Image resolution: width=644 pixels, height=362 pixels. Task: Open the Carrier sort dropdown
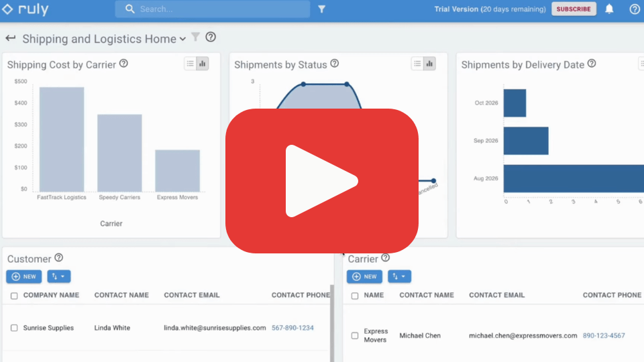point(399,276)
